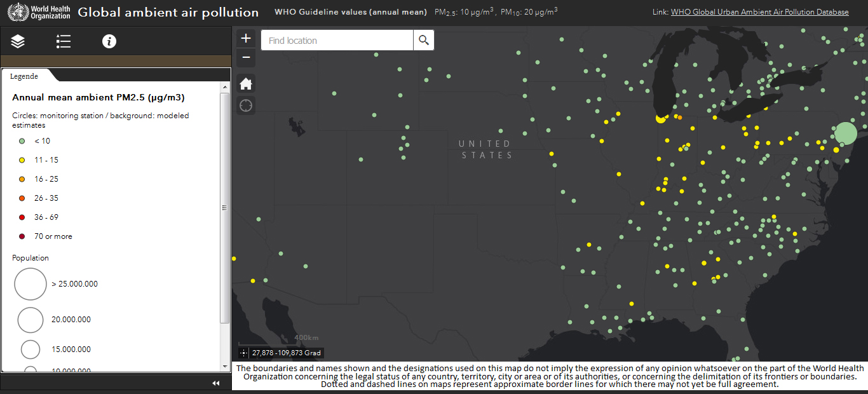Click the yellow Chicago monitoring station circle
The width and height of the screenshot is (868, 394).
pyautogui.click(x=660, y=118)
